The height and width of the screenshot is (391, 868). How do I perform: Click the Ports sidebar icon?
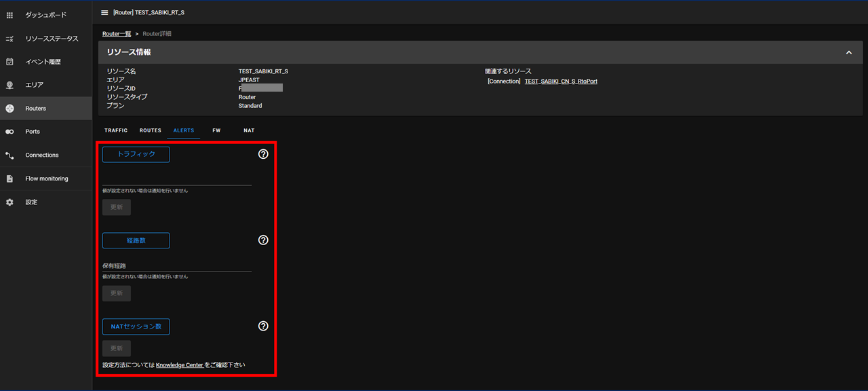[9, 132]
